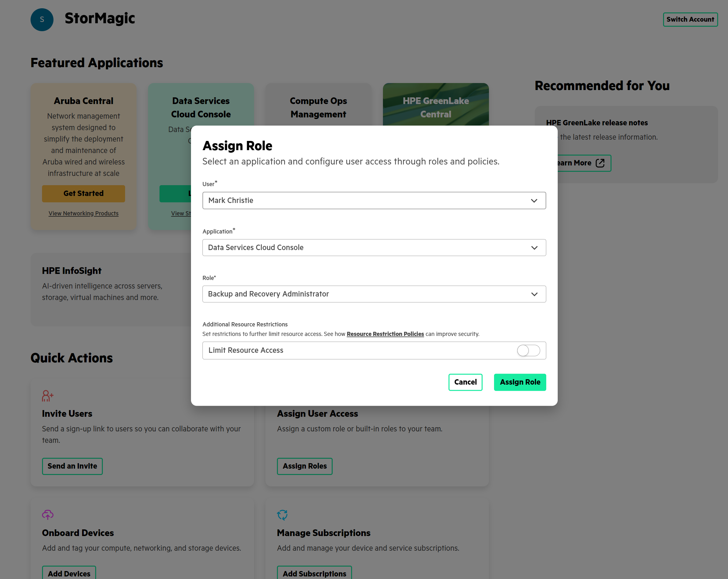Open View Networking Products link
This screenshot has height=579, width=728.
(x=83, y=213)
